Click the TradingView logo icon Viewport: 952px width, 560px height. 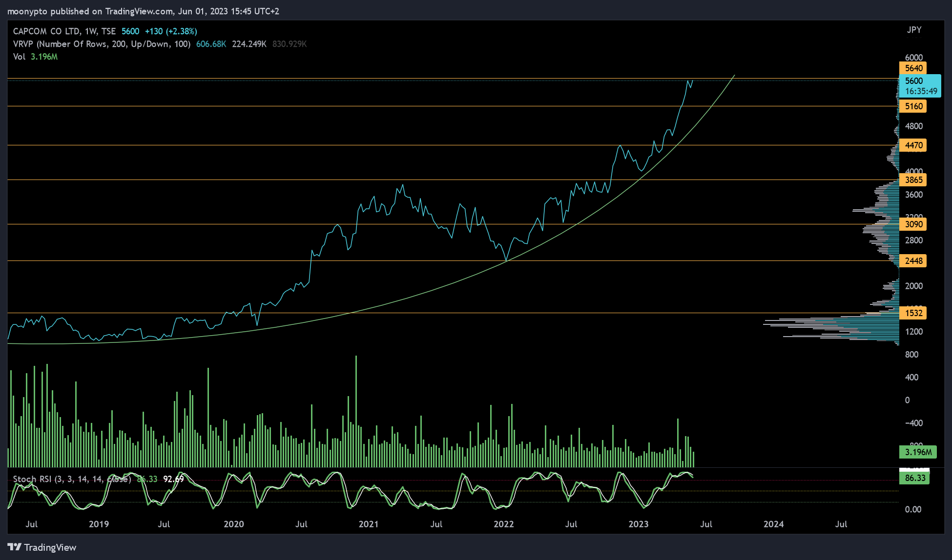pos(14,547)
